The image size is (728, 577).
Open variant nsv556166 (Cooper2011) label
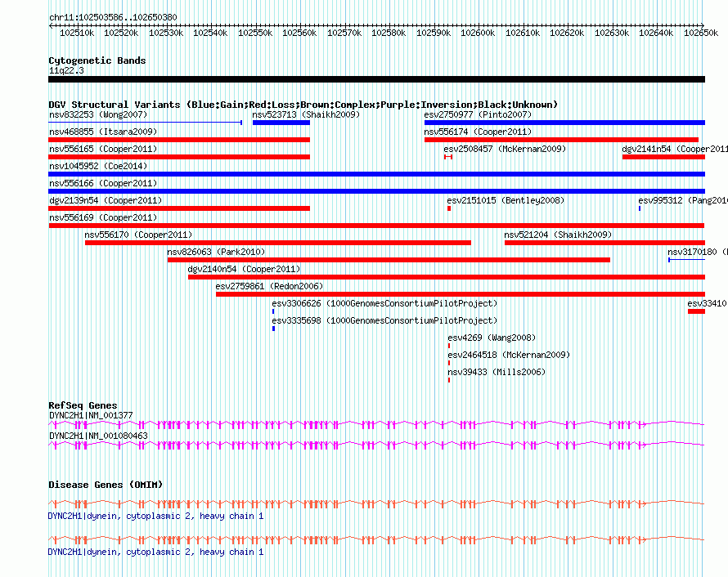(103, 183)
